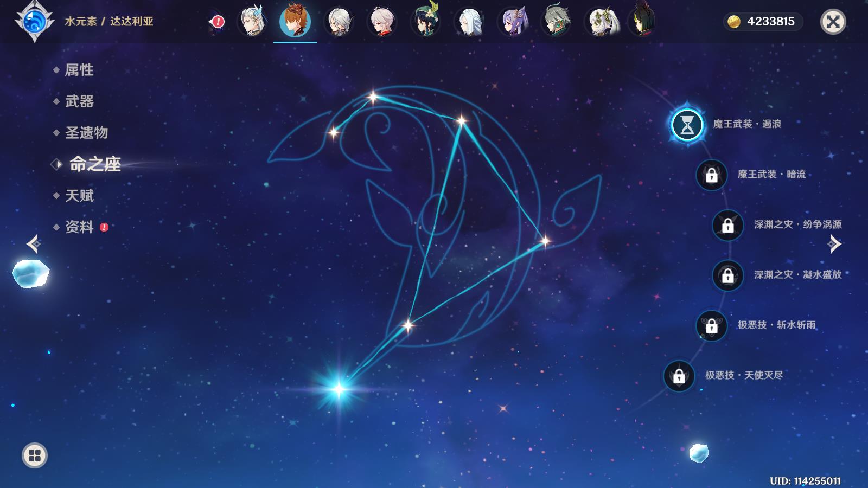Click the locked 深渊之灾·凝水盛放 constellation icon
The width and height of the screenshot is (868, 488).
[x=727, y=275]
